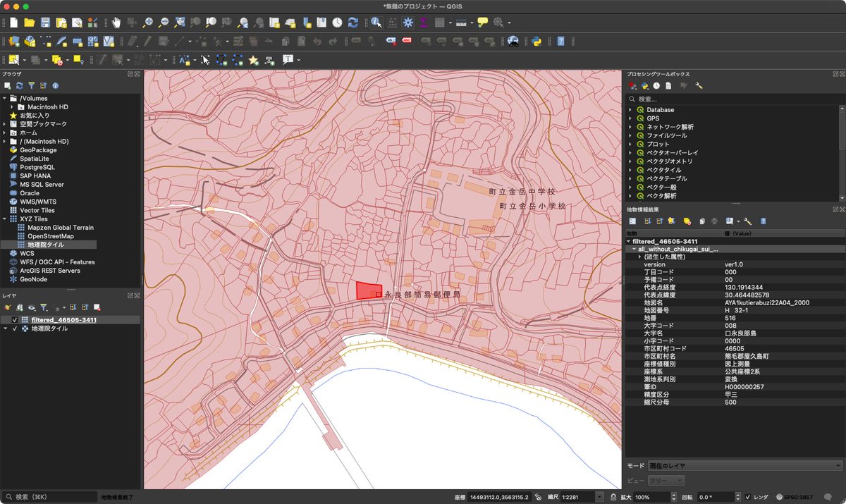Select the Pan Map hand tool
The image size is (846, 504).
click(116, 23)
